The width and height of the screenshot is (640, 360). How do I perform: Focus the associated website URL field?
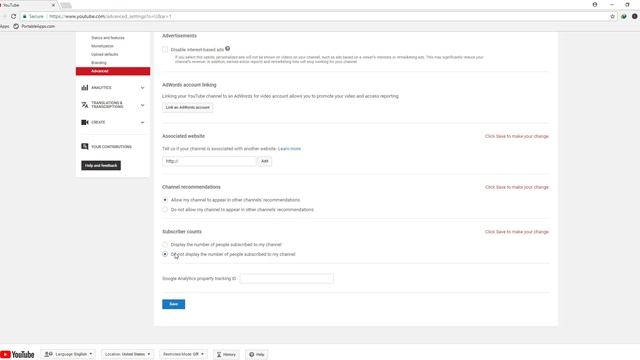pyautogui.click(x=209, y=161)
